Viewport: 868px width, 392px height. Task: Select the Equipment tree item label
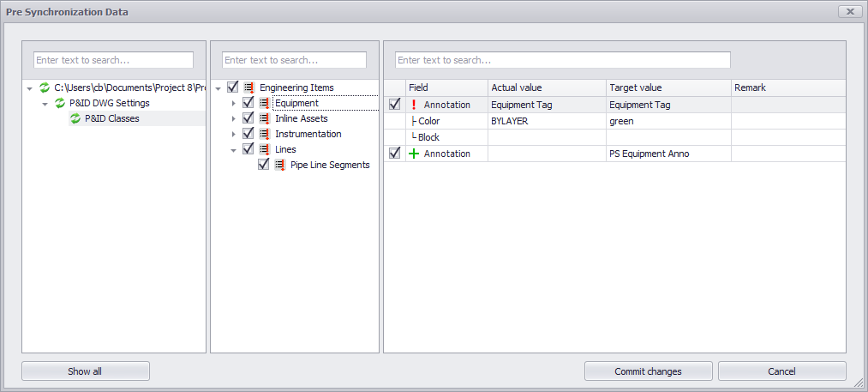tap(296, 103)
